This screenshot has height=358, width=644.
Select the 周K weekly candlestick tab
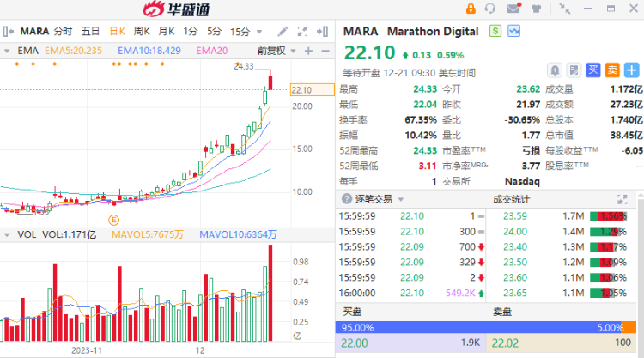tap(142, 32)
